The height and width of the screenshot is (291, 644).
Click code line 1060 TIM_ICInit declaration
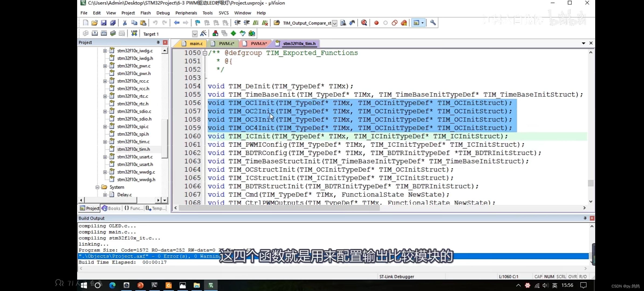[x=357, y=136]
